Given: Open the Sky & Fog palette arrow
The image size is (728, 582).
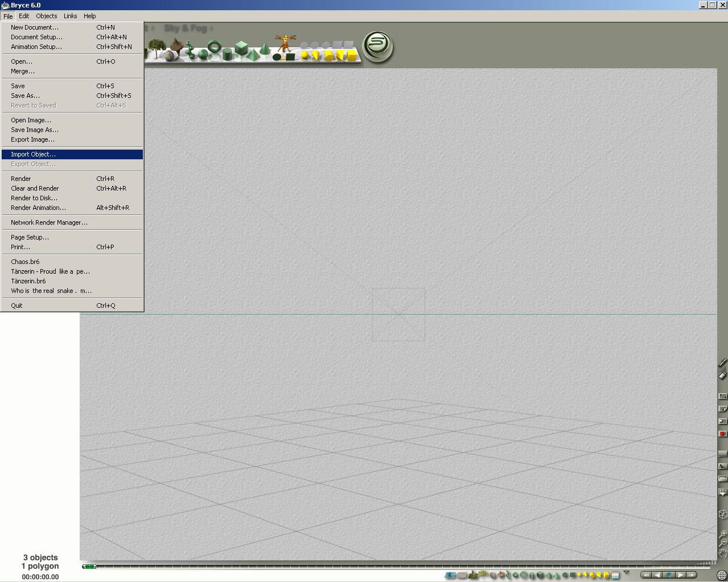Looking at the screenshot, I should [212, 28].
